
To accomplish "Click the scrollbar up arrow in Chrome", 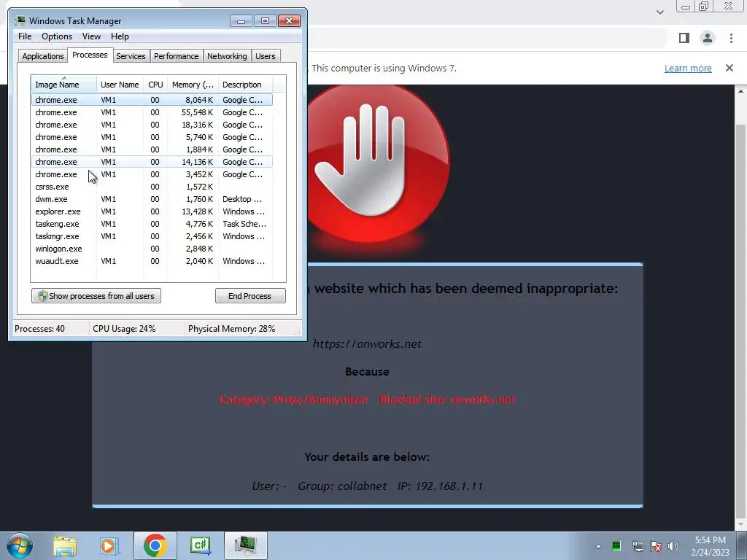I will point(741,91).
